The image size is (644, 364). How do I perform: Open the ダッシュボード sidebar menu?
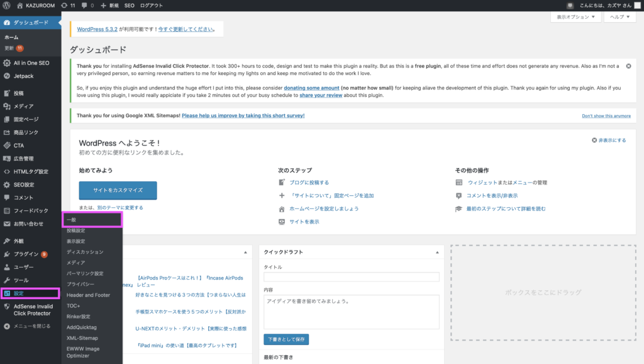(31, 23)
